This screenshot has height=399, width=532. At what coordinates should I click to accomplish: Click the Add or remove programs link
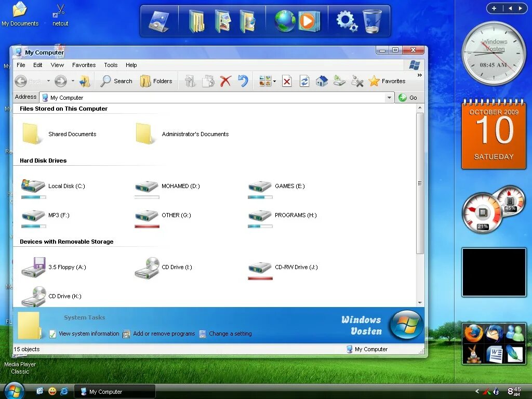tap(164, 334)
